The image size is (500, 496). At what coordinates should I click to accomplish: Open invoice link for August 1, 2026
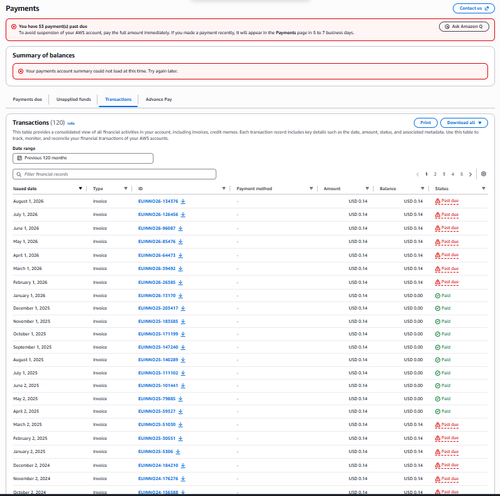158,201
